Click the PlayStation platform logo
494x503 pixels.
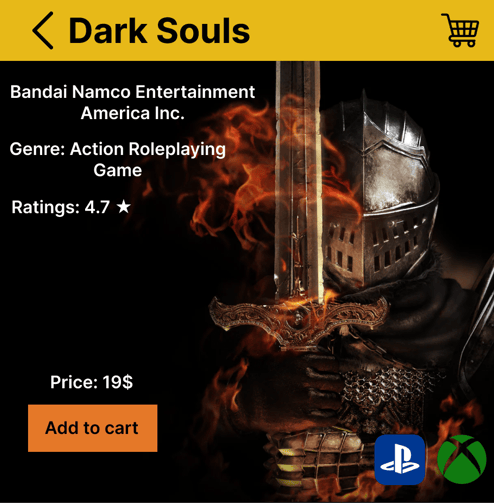(x=400, y=459)
